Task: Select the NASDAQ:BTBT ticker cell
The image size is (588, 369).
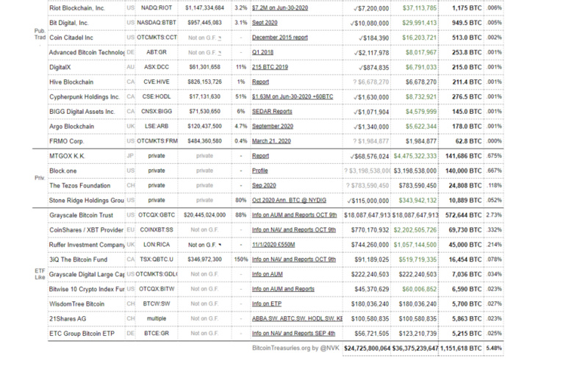Action: [x=157, y=23]
